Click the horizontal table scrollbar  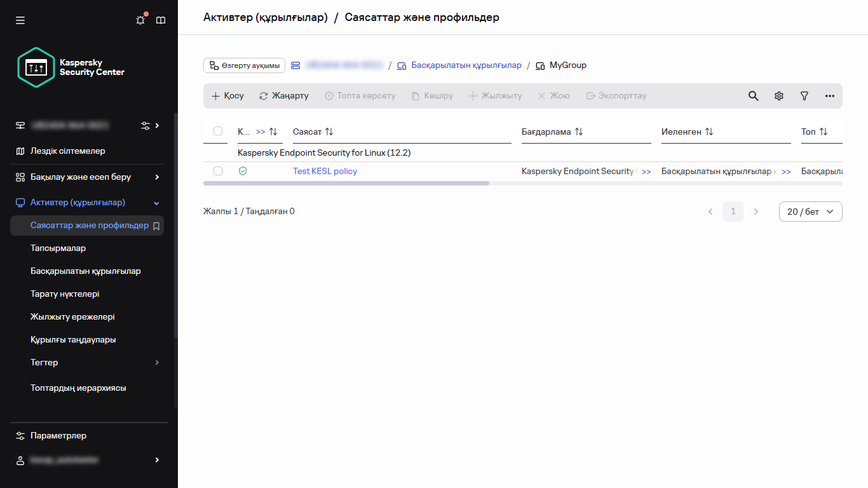coord(346,183)
